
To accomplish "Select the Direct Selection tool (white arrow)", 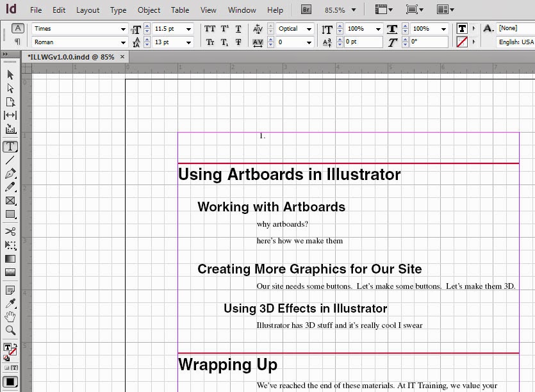I will pyautogui.click(x=10, y=88).
